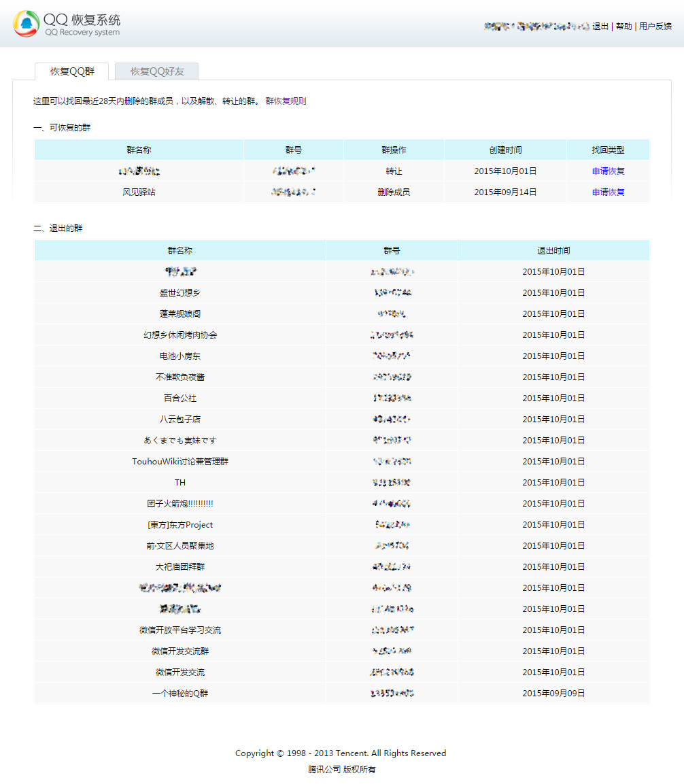Screen dimensions: 684x784
Task: Click the 转让 operation cell
Action: point(394,171)
